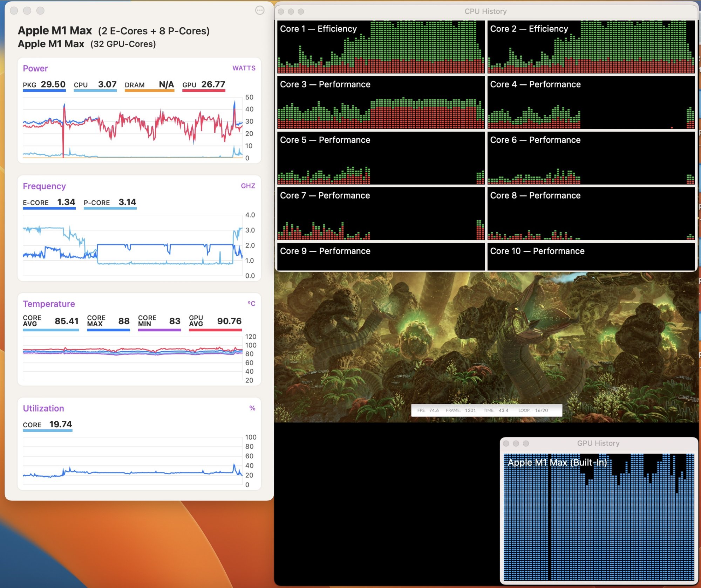Select the Core 3 — Performance graph
Screen dimensions: 701x588
(381, 103)
